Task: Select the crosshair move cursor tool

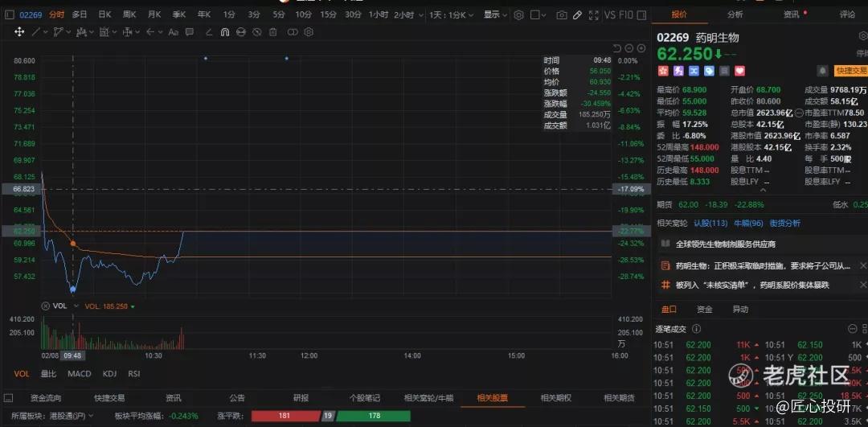Action: 19,32
